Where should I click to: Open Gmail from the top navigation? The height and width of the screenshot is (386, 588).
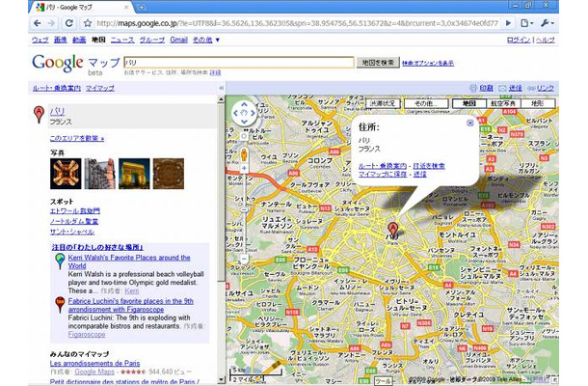pyautogui.click(x=178, y=40)
